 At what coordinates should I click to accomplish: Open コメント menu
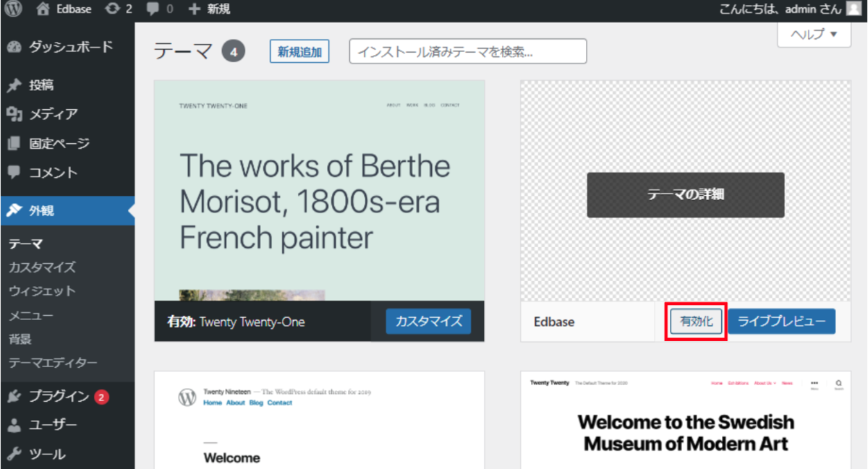tap(53, 173)
